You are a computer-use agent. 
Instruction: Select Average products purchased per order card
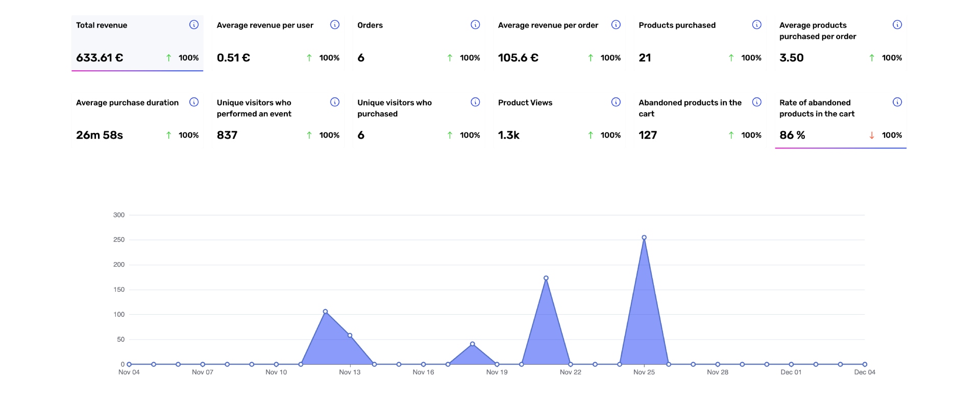[841, 43]
